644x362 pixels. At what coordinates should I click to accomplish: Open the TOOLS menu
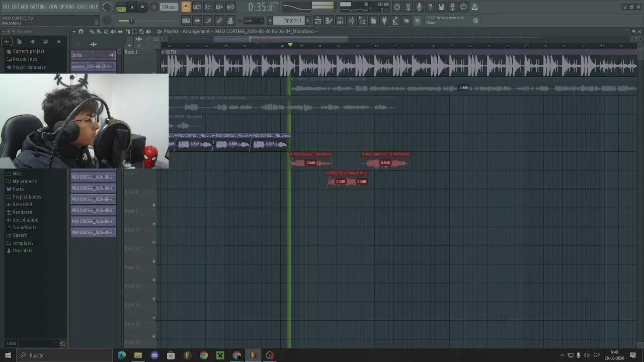tap(82, 7)
